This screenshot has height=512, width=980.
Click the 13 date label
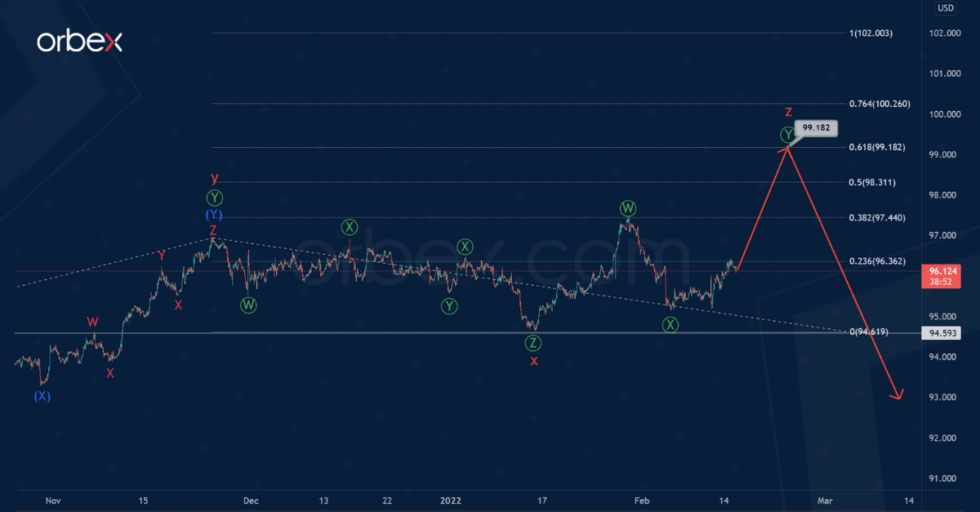tap(323, 500)
